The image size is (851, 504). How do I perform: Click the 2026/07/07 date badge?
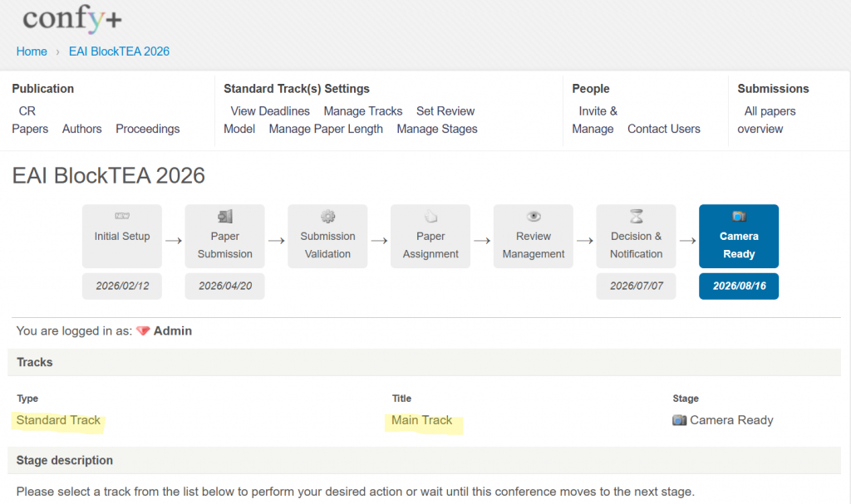(x=636, y=286)
